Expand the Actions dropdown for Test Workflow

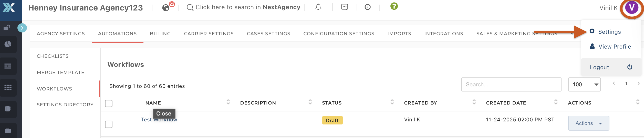pos(588,123)
